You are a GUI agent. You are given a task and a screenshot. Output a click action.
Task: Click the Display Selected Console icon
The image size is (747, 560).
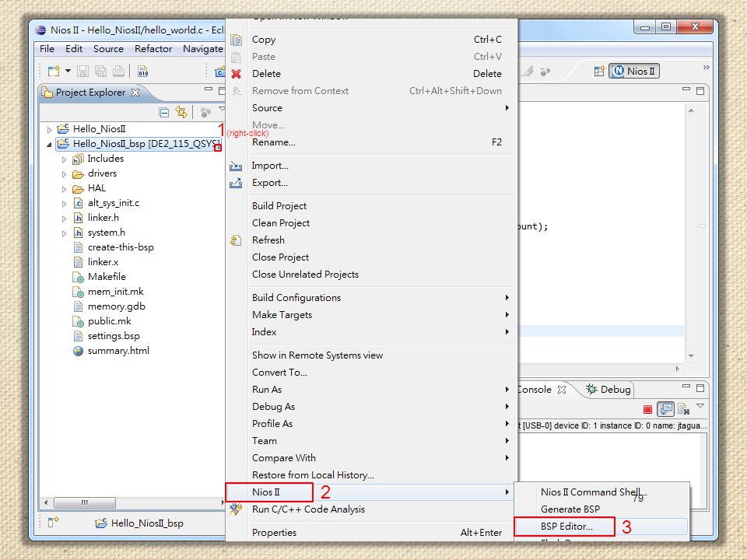click(666, 408)
